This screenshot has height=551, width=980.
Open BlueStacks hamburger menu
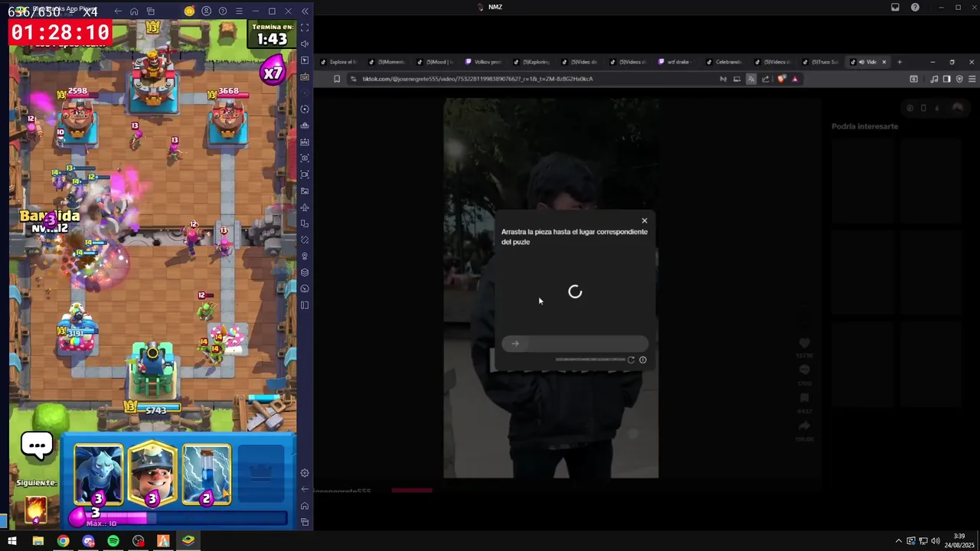coord(240,11)
